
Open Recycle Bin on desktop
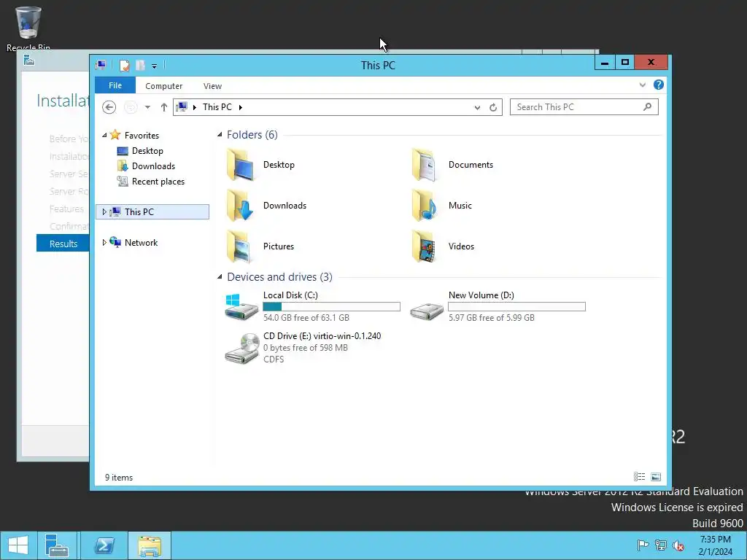(28, 28)
